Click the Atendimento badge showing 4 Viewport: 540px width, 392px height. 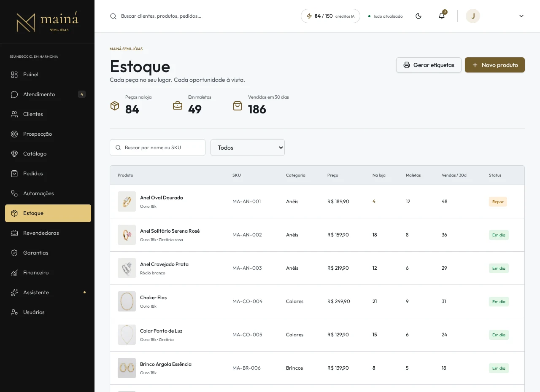82,94
